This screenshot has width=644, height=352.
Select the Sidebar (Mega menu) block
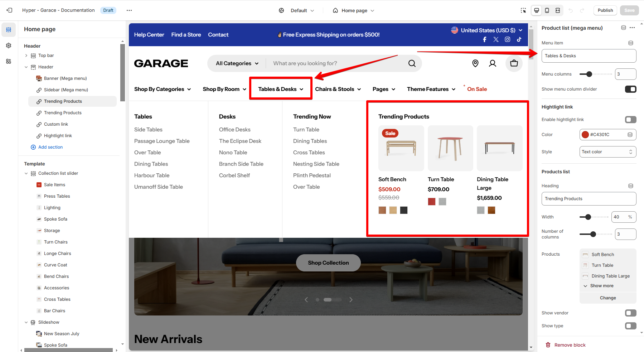(x=66, y=90)
